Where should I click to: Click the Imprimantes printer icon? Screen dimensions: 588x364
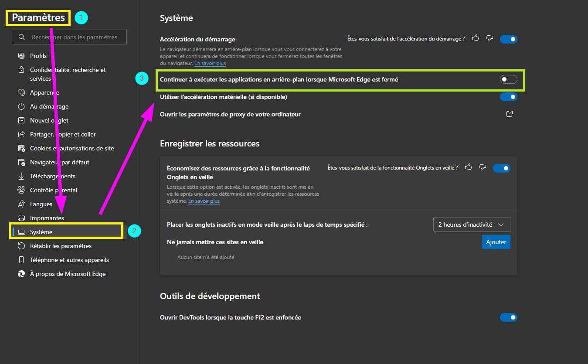point(21,218)
